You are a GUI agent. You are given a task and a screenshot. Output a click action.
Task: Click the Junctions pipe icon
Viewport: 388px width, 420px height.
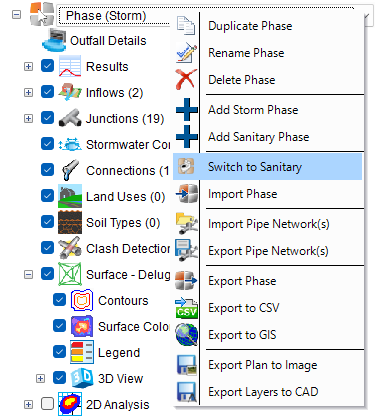click(x=70, y=118)
